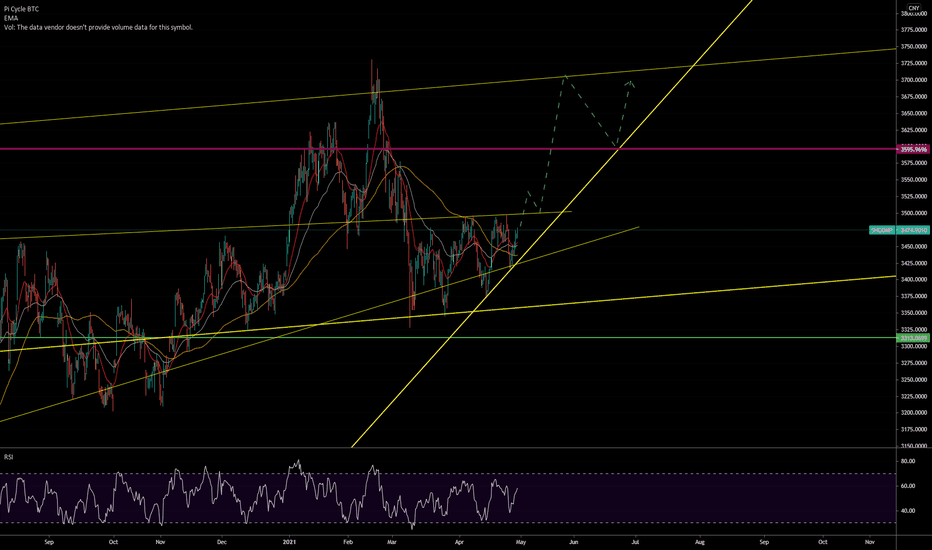Click the Feb label on time axis

pyautogui.click(x=348, y=542)
